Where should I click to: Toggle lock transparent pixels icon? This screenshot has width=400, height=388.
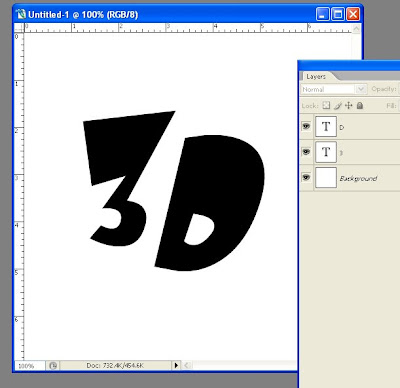click(326, 106)
